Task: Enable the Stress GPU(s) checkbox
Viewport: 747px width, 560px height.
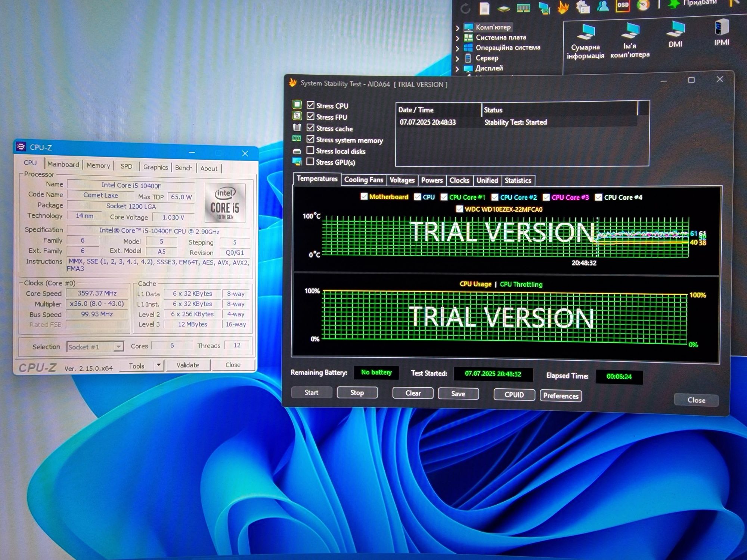Action: pos(310,161)
